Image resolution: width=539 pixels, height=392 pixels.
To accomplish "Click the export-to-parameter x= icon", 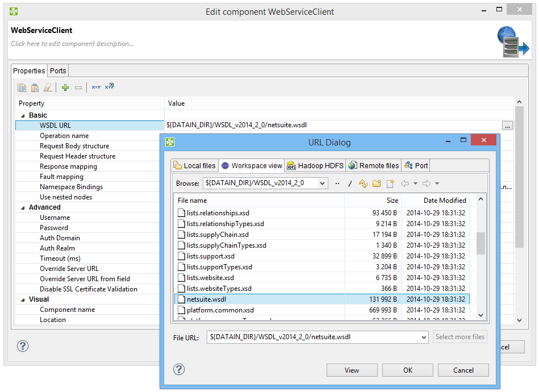I will click(x=109, y=86).
